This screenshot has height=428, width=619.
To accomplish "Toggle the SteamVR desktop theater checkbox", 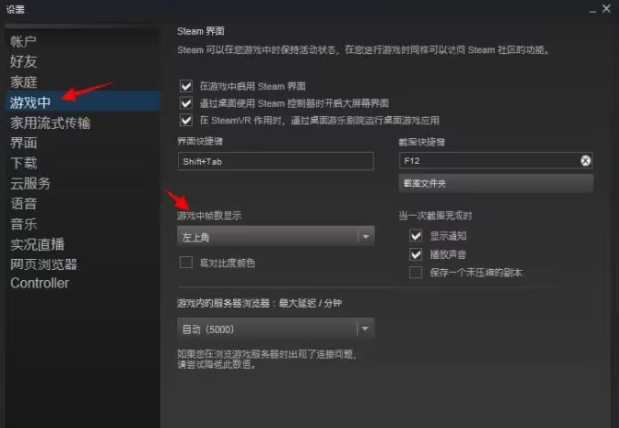I will [x=186, y=120].
